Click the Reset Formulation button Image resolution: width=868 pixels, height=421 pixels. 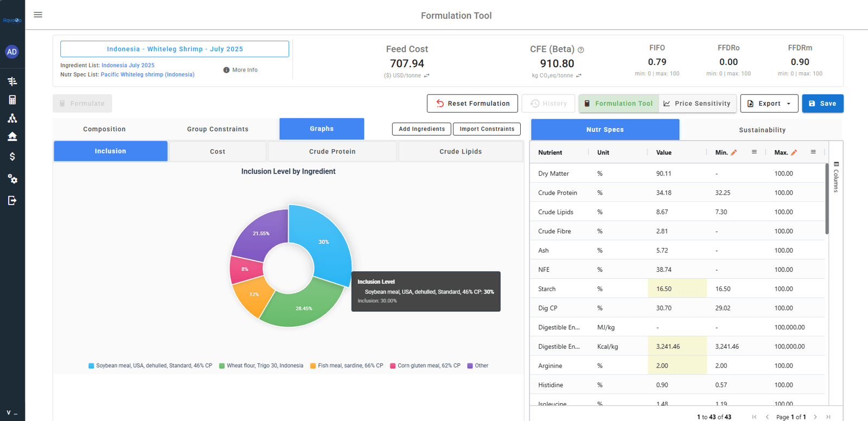click(473, 104)
